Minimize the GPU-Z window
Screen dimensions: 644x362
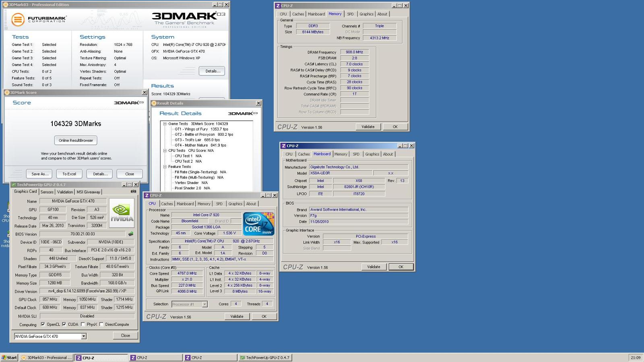[x=124, y=184]
